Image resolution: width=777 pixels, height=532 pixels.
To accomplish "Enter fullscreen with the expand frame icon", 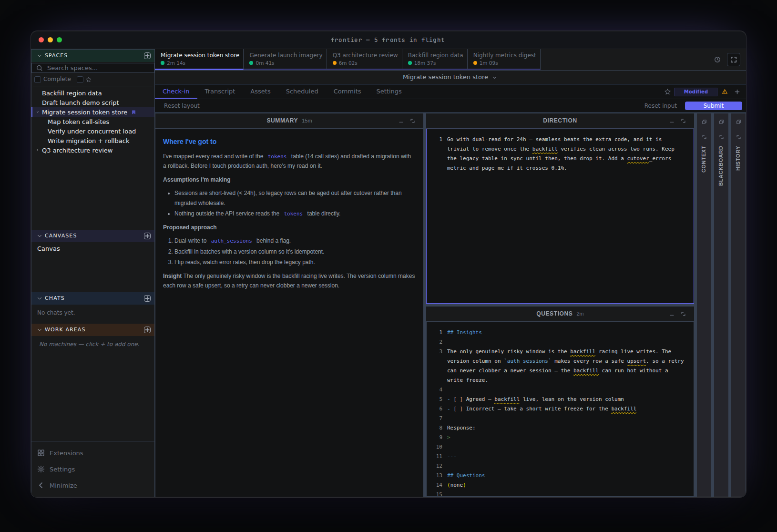I will coord(734,60).
